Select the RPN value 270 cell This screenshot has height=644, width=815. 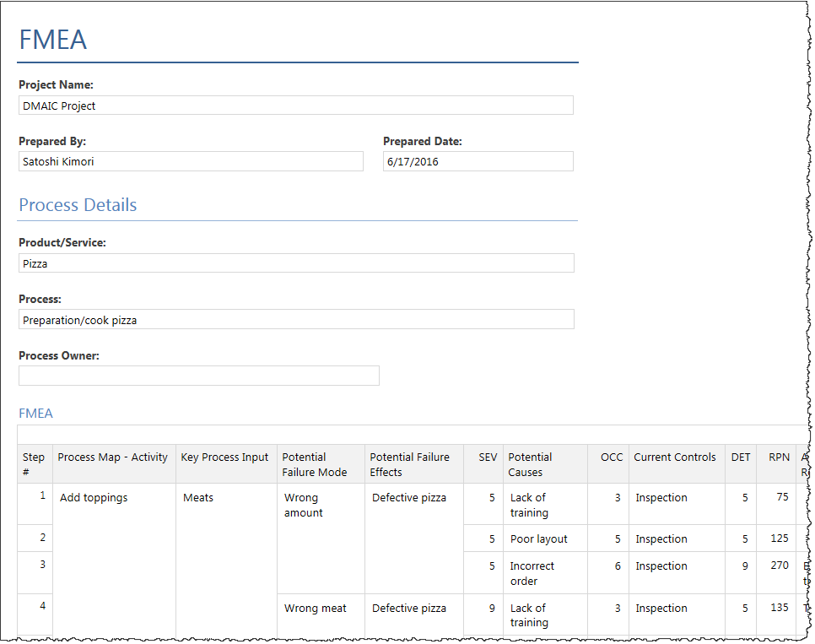[779, 566]
